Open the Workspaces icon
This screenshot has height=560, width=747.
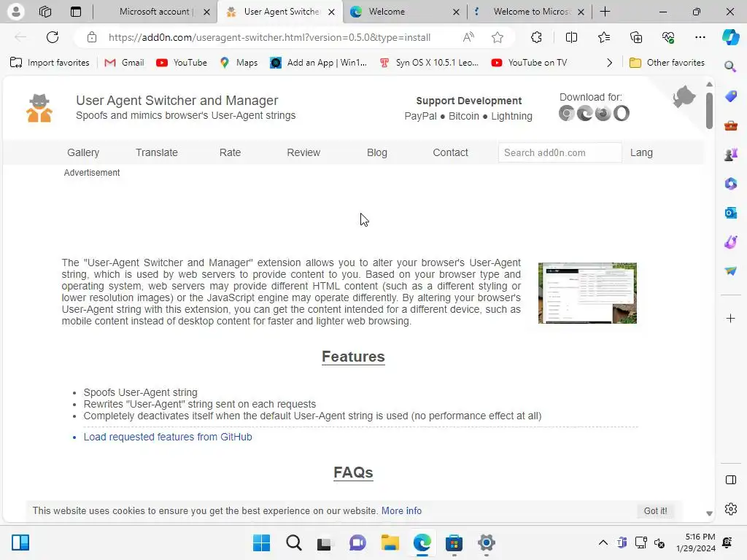(x=45, y=12)
